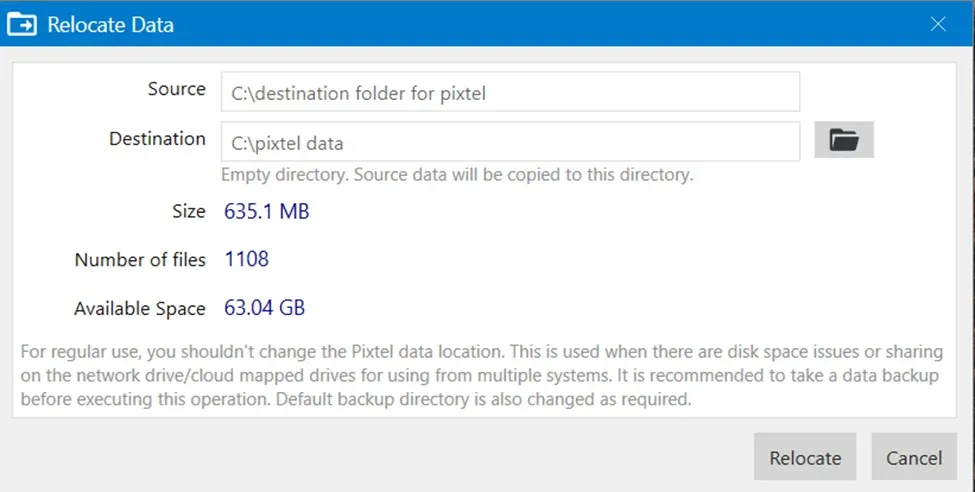Click the Relocate Data title bar icon
Image resolution: width=975 pixels, height=492 pixels.
tap(22, 25)
